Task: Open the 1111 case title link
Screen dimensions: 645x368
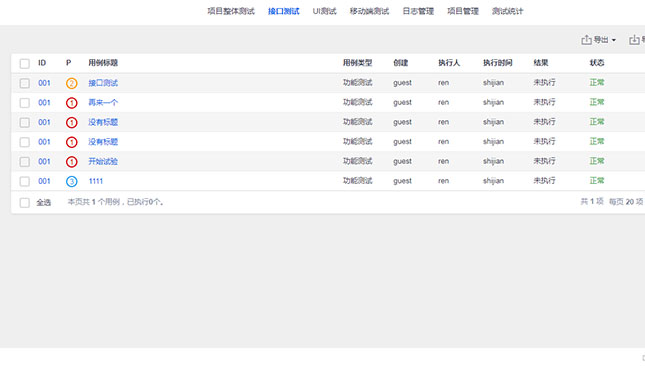Action: pos(96,181)
